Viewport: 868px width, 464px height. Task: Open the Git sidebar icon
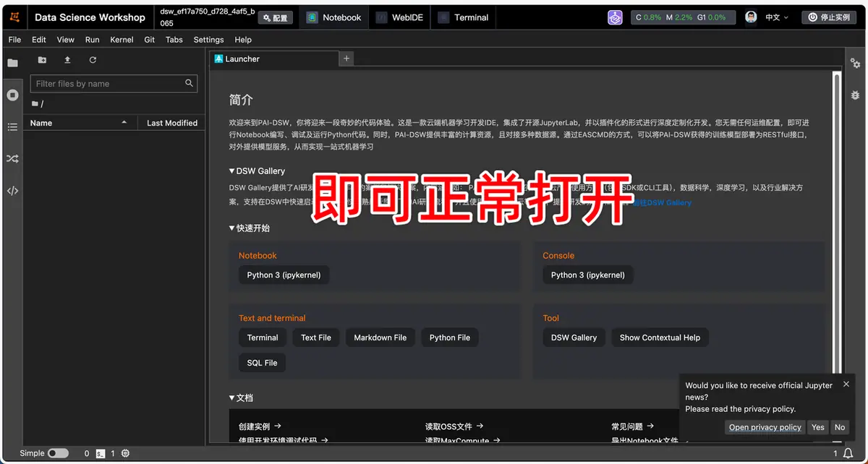point(12,158)
